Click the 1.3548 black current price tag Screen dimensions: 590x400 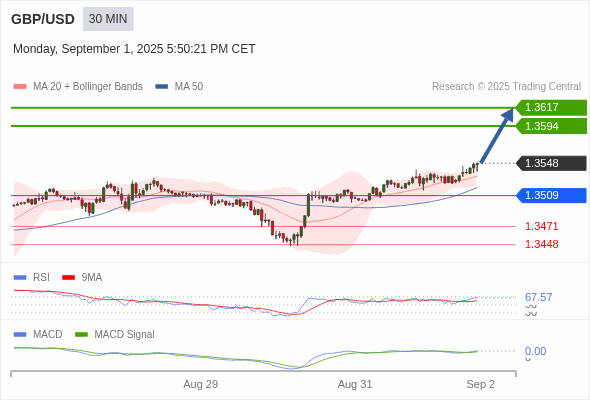(x=551, y=163)
